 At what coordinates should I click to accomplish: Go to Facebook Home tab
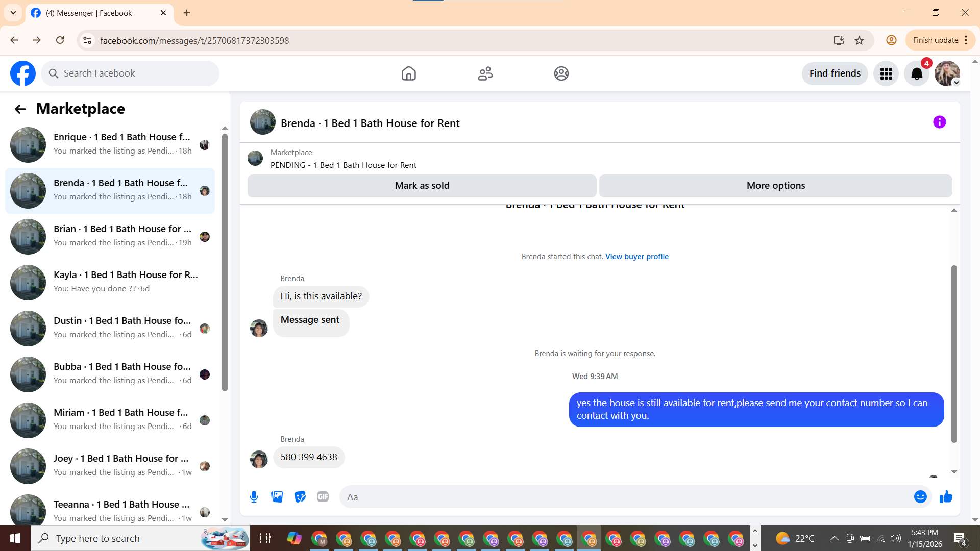(408, 73)
